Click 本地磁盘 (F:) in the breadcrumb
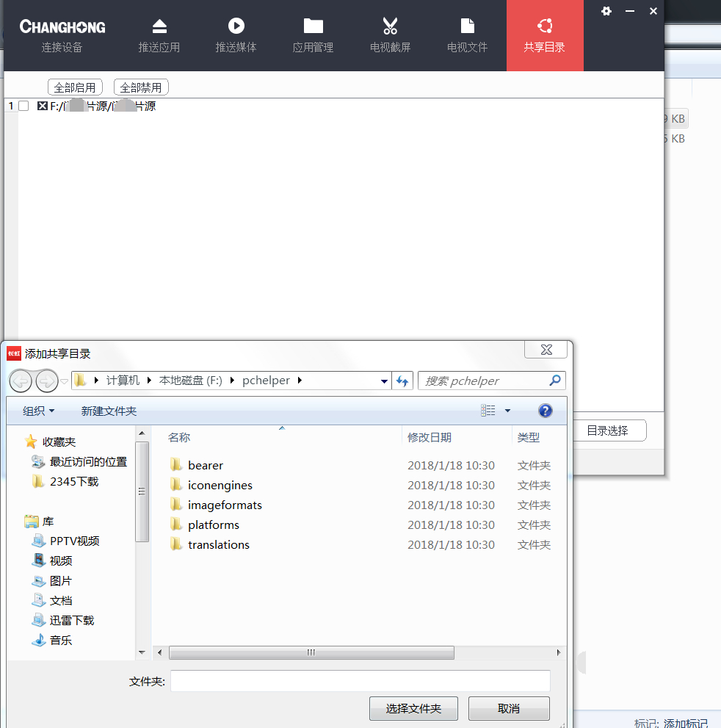Screen dimensions: 721x728 tap(191, 381)
